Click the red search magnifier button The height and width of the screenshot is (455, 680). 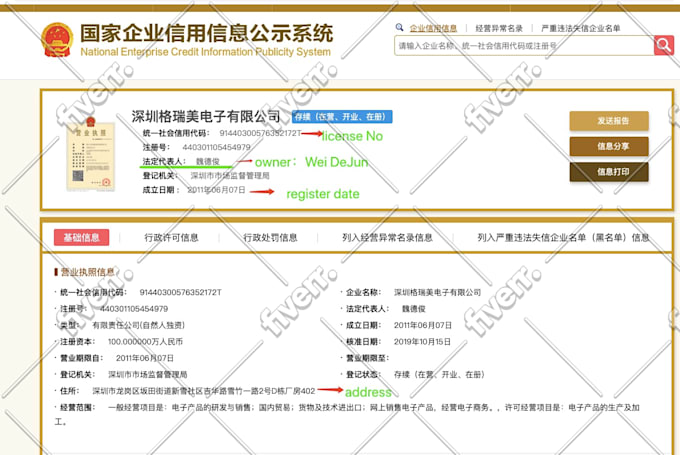[664, 45]
